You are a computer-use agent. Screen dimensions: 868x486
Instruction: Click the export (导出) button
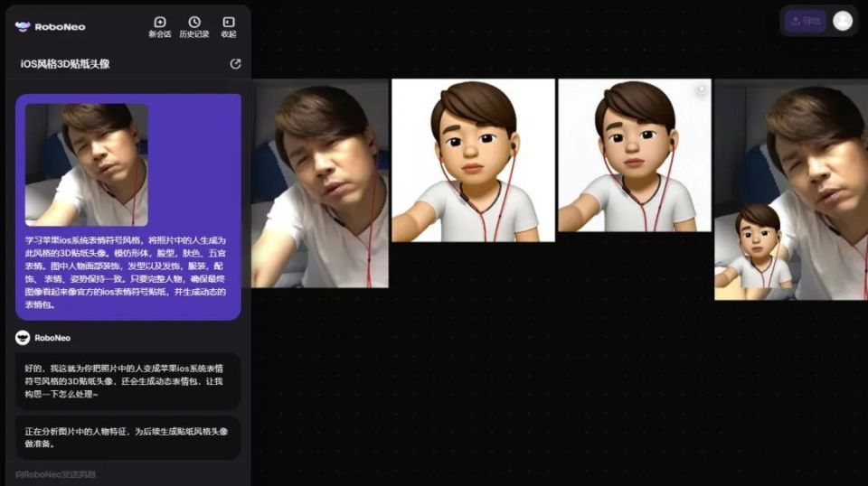pyautogui.click(x=806, y=21)
